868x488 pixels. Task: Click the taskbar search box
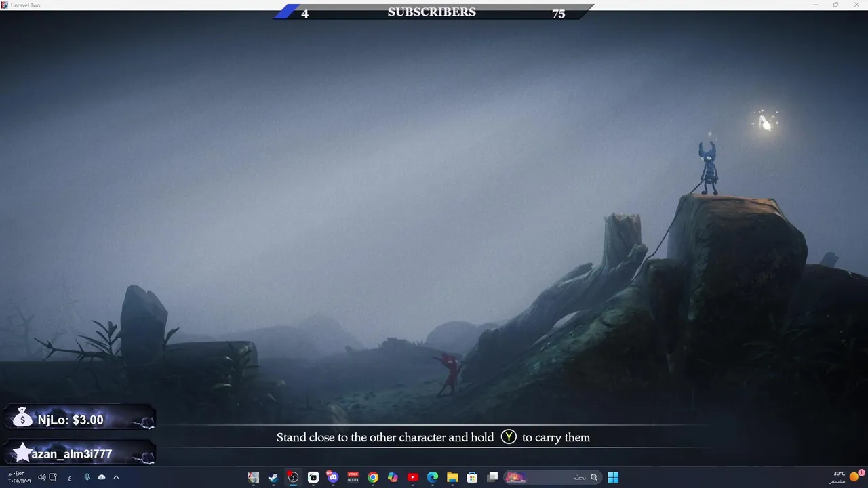click(x=553, y=477)
